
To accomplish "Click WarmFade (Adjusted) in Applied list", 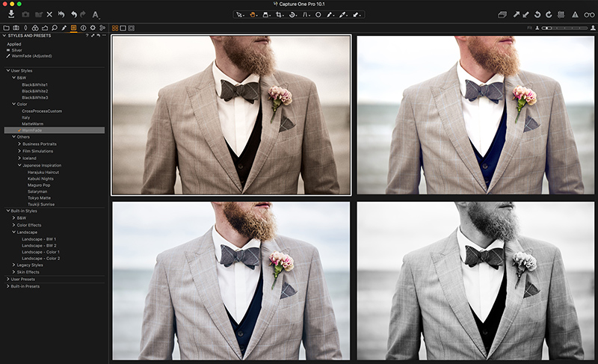I will pos(31,55).
